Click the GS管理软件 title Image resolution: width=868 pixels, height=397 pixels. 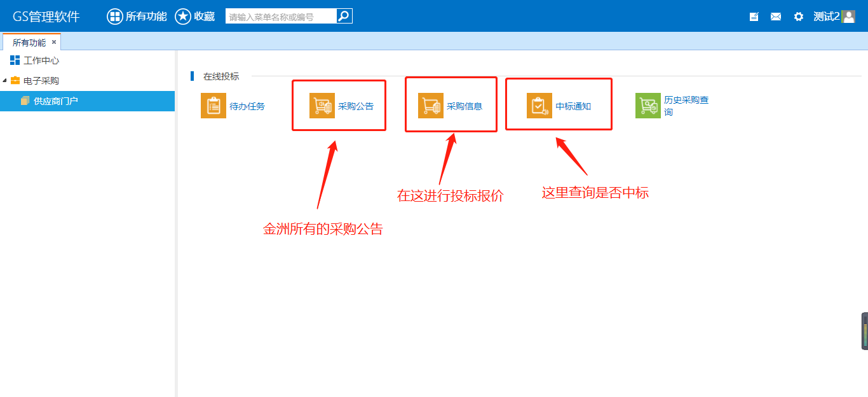[46, 17]
